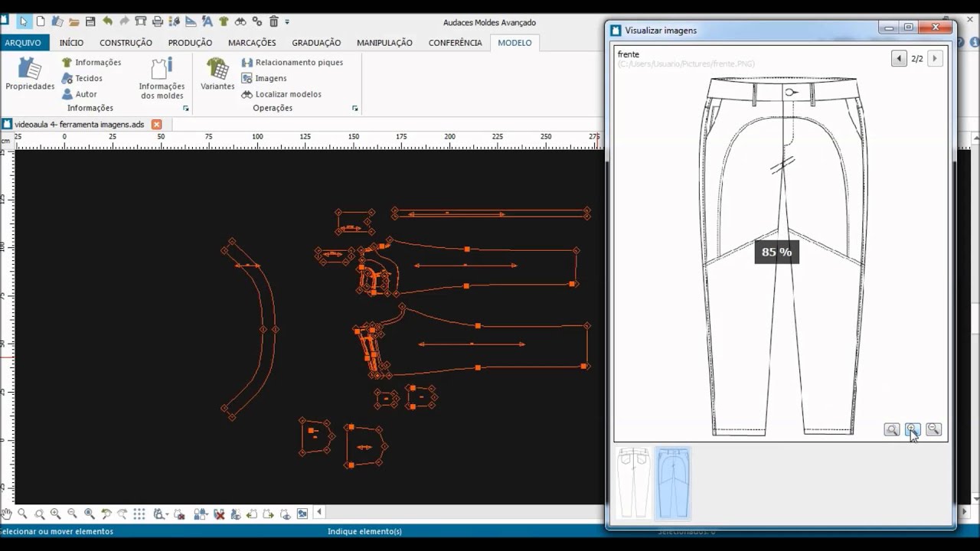Open the image viewer icon in bottom toolbar

pyautogui.click(x=302, y=514)
